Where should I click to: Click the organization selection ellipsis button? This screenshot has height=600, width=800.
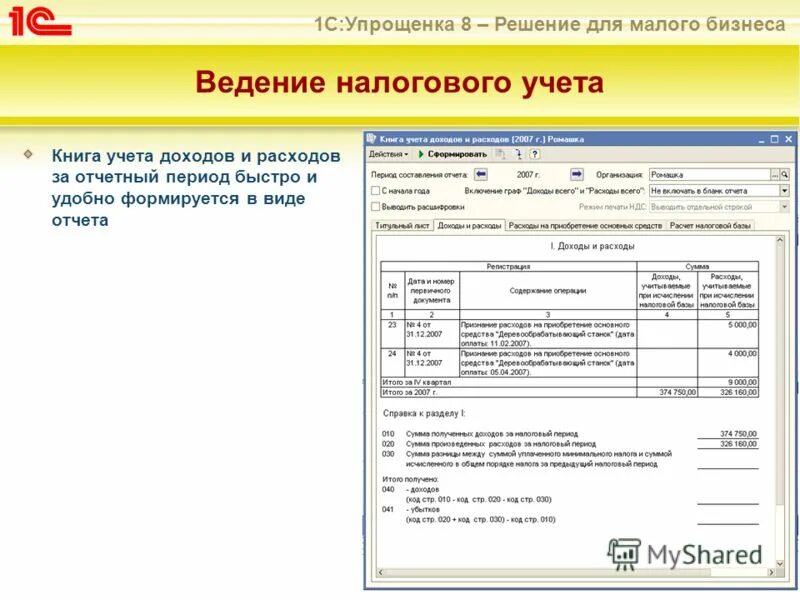coord(775,175)
